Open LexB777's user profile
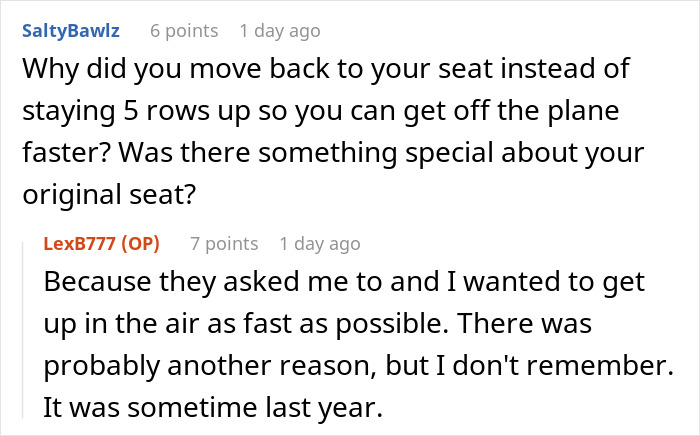Viewport: 700px width, 436px height. [x=84, y=244]
